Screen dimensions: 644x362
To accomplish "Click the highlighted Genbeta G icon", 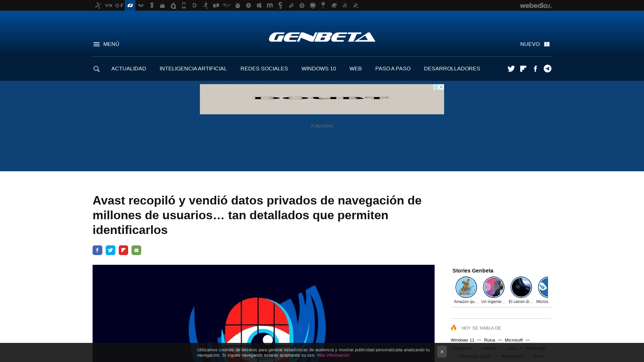I will (130, 5).
